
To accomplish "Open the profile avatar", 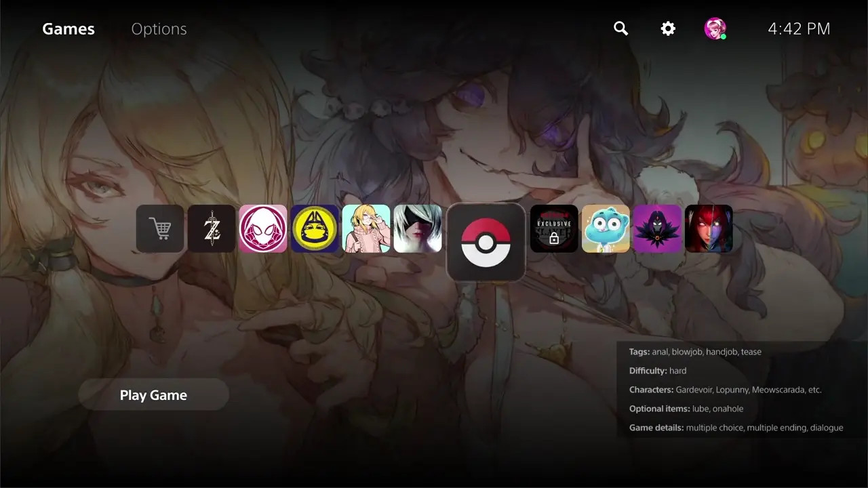I will click(715, 28).
